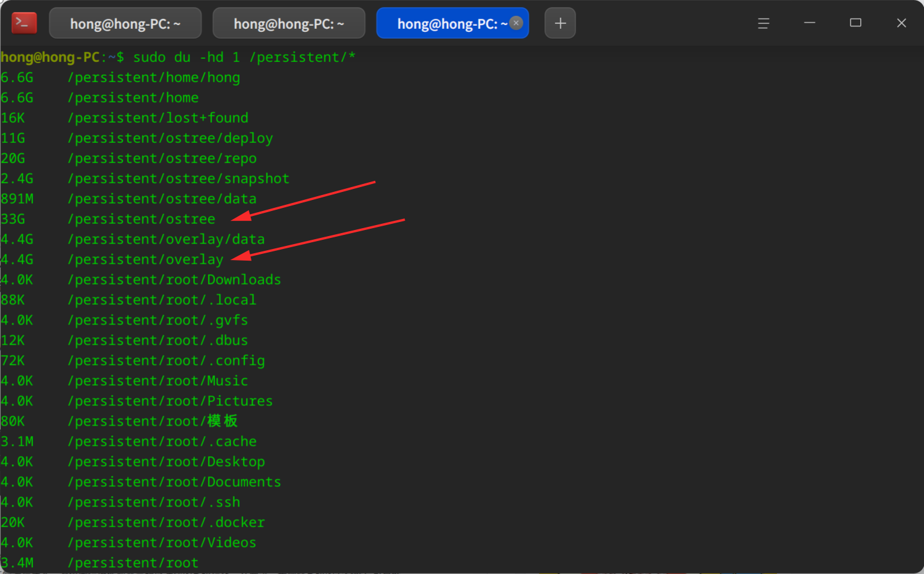Select the active third hong@hong-PC tab
This screenshot has width=924, height=574.
[452, 23]
